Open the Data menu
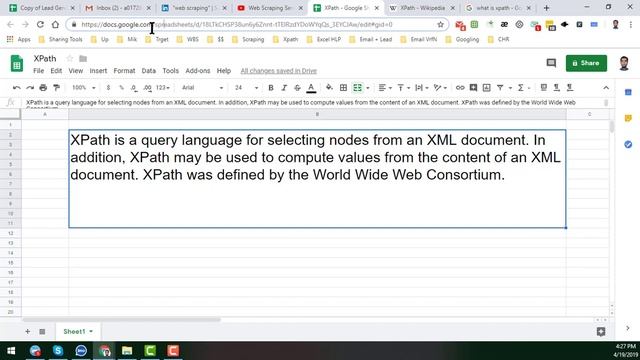The height and width of the screenshot is (360, 640). [x=149, y=71]
